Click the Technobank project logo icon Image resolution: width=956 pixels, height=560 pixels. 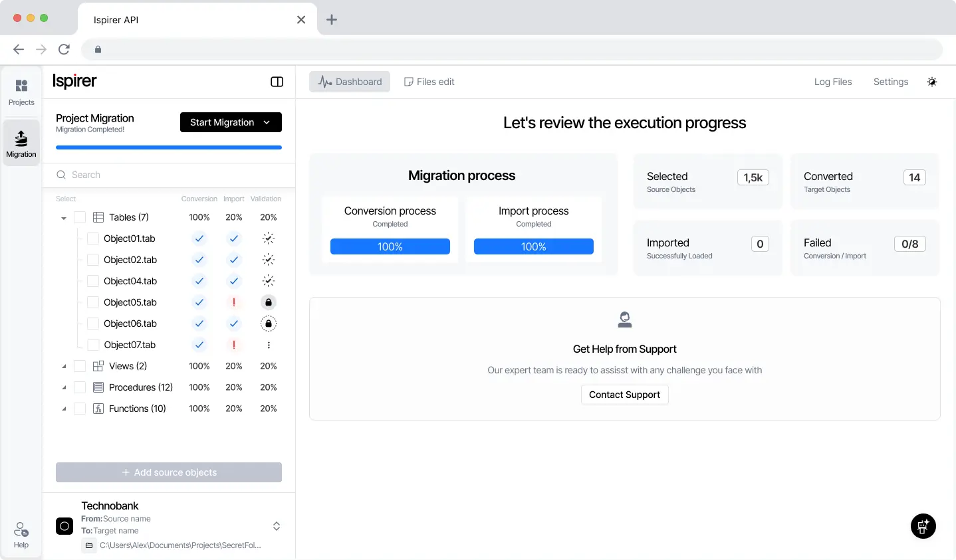click(64, 527)
